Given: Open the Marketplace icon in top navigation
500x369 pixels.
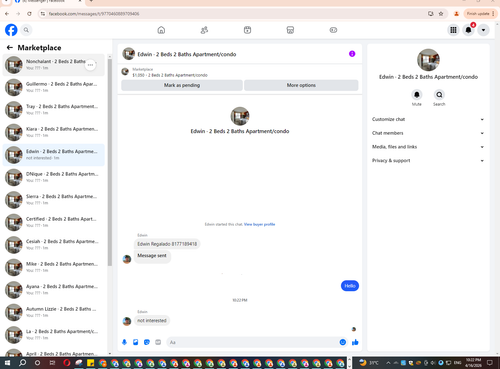Looking at the screenshot, I should click(290, 30).
